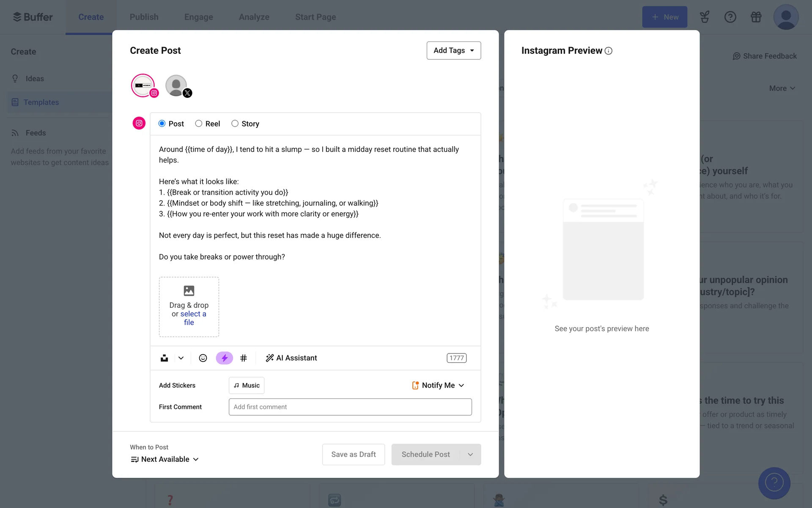Click the emoji picker smiley icon

[x=203, y=358]
